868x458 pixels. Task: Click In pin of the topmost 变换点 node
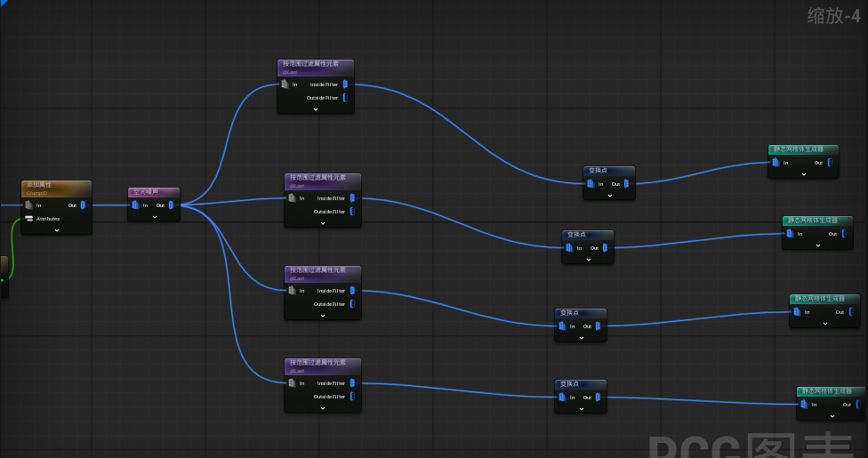(591, 184)
